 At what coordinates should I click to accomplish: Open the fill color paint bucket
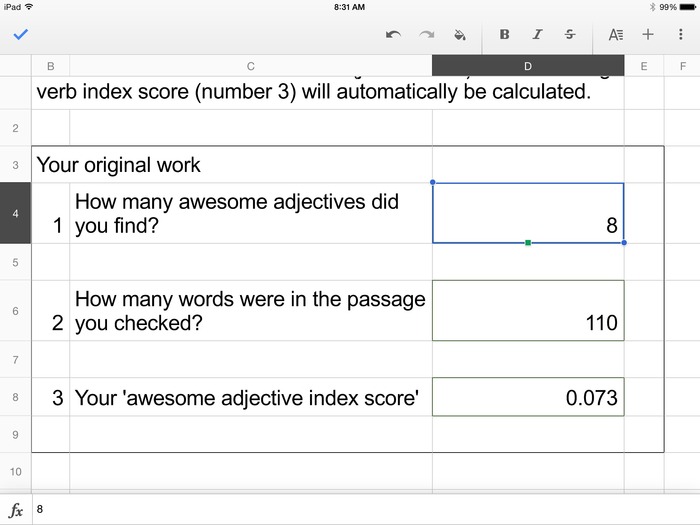point(460,34)
